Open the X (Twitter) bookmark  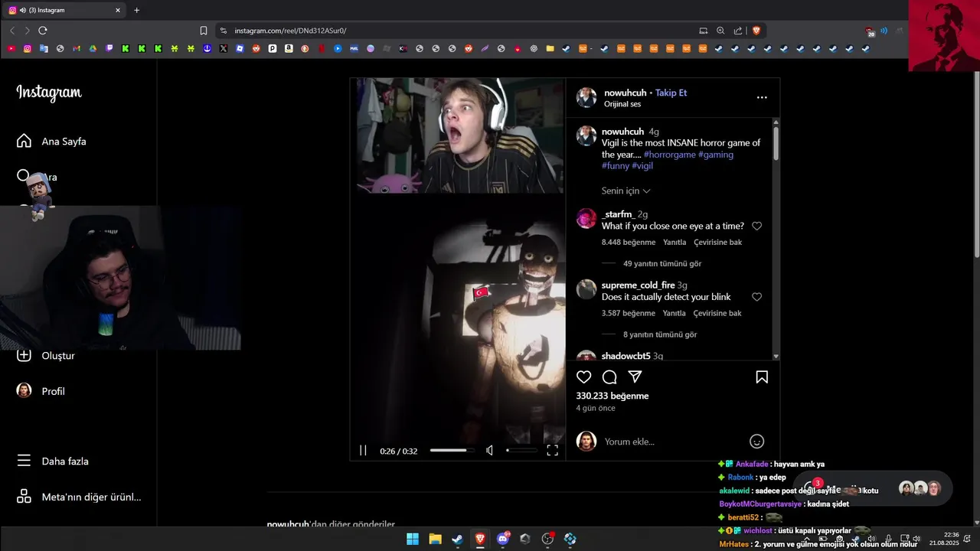click(224, 48)
